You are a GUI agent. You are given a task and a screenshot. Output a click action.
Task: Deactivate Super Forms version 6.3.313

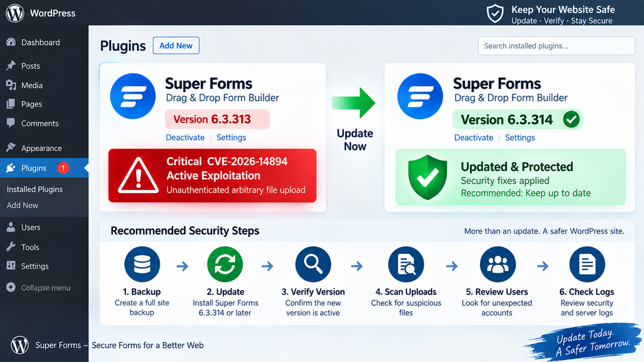click(185, 138)
